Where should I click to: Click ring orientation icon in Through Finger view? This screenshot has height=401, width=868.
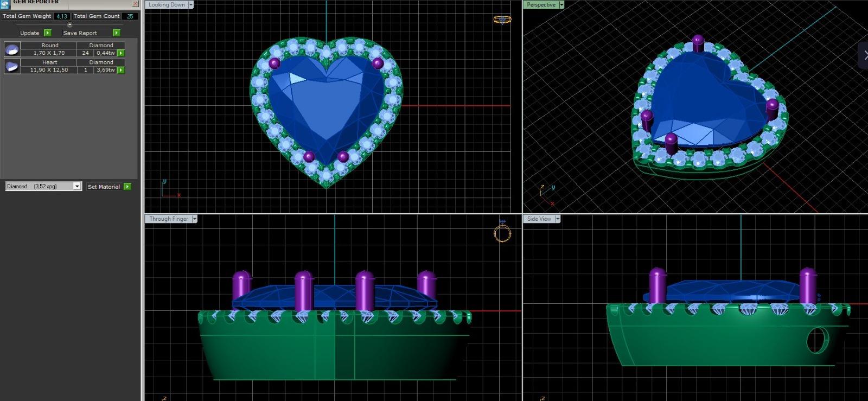click(502, 232)
